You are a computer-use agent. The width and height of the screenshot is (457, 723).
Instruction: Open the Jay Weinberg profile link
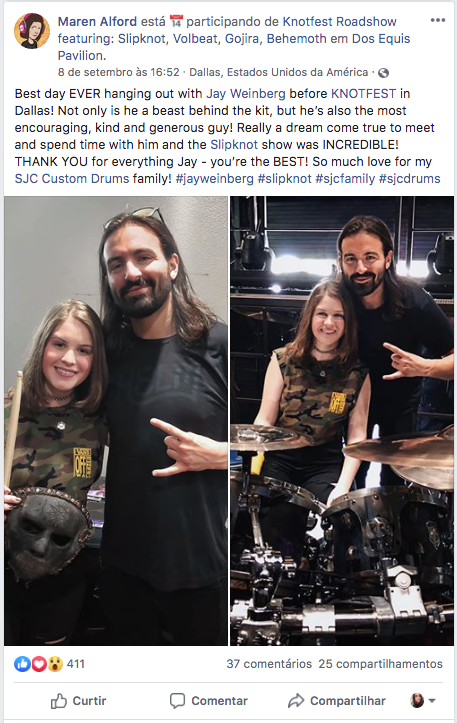pyautogui.click(x=246, y=94)
